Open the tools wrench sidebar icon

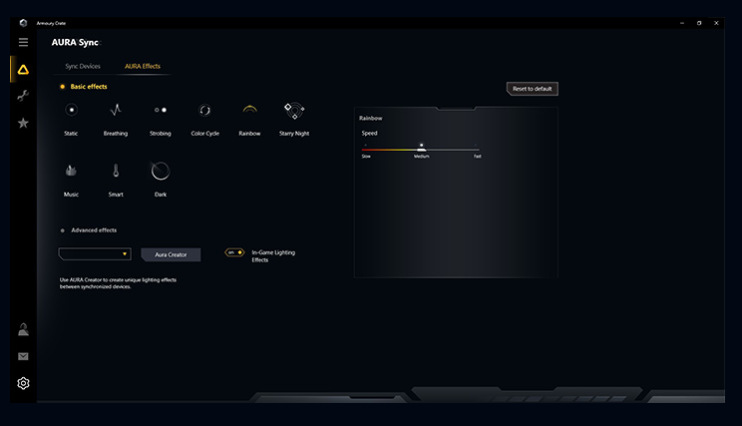(x=23, y=96)
